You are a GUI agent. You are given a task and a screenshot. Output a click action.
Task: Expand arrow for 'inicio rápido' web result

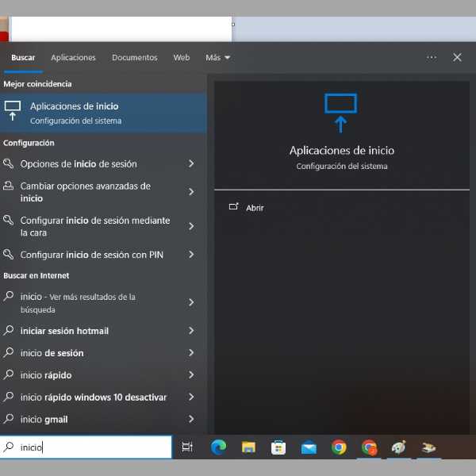pyautogui.click(x=191, y=375)
